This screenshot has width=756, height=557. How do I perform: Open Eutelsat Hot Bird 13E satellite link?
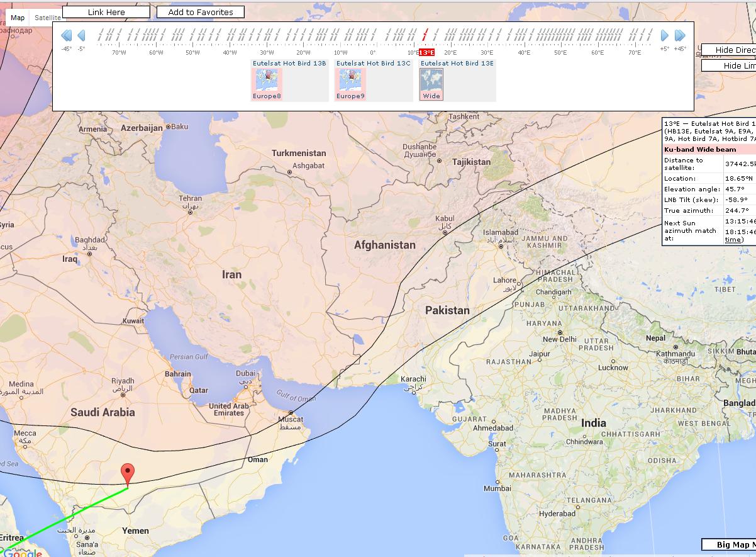pos(457,64)
